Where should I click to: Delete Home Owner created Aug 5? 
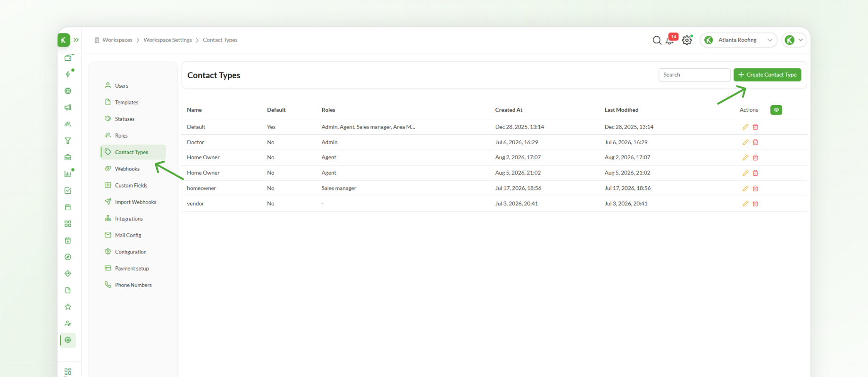click(755, 173)
